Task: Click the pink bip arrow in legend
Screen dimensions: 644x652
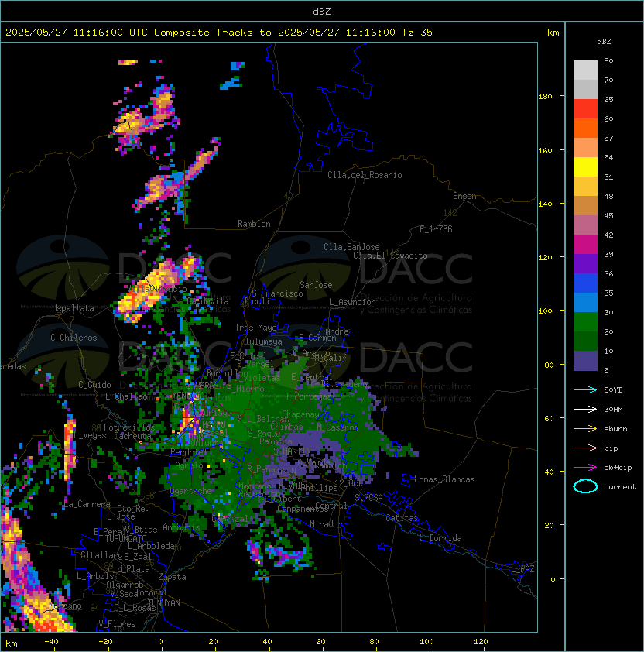Action: click(x=585, y=448)
